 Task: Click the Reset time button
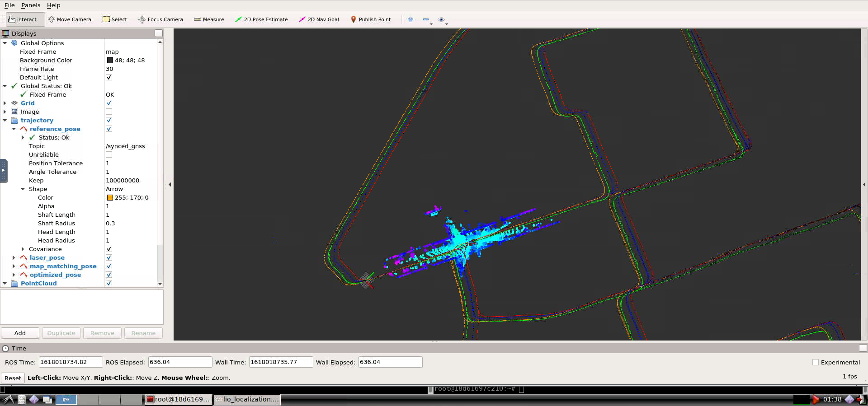[x=13, y=378]
